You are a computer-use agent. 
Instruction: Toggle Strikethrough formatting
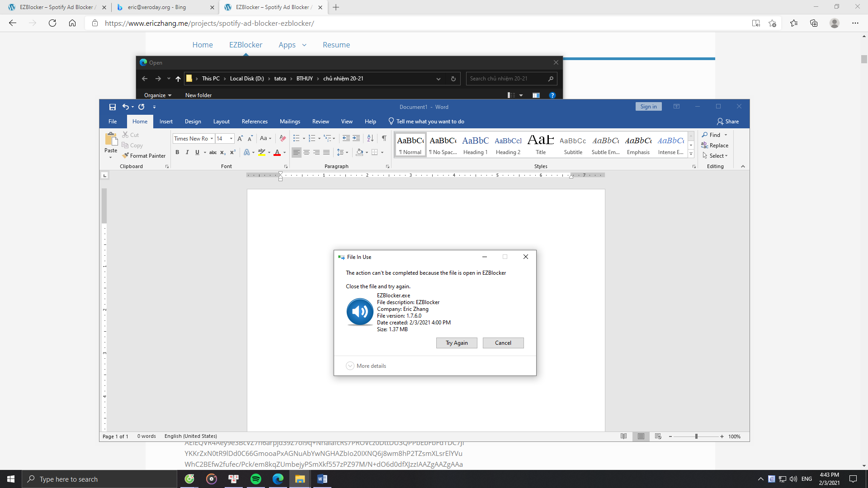[213, 152]
